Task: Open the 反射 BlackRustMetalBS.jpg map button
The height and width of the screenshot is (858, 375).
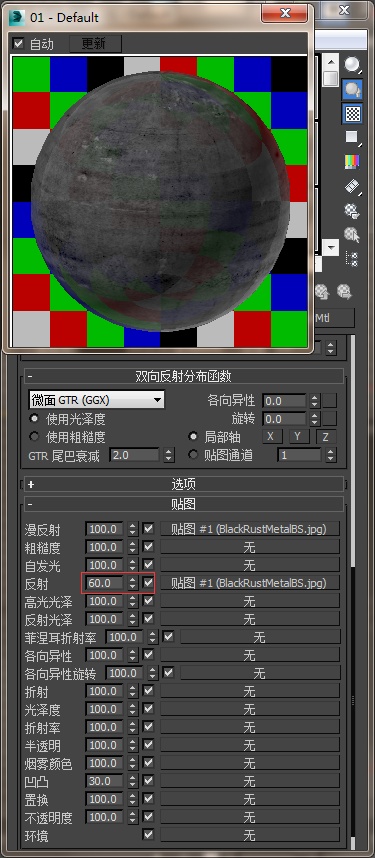Action: tap(249, 583)
